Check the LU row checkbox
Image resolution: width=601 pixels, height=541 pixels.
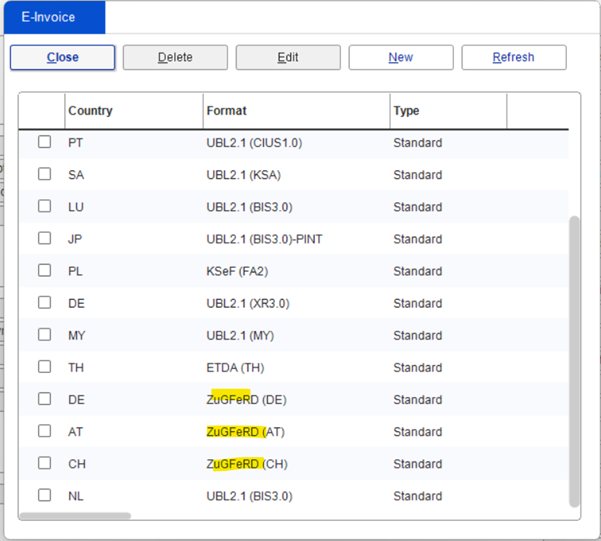(44, 206)
